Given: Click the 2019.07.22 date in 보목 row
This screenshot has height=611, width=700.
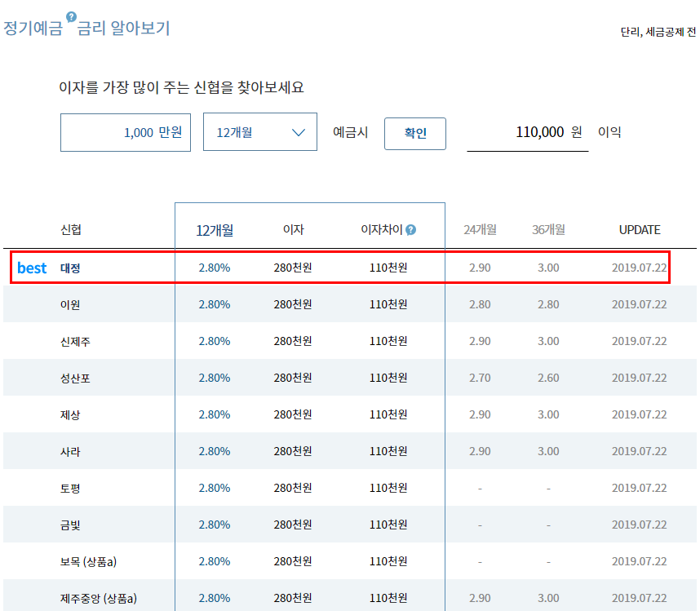Looking at the screenshot, I should (640, 561).
